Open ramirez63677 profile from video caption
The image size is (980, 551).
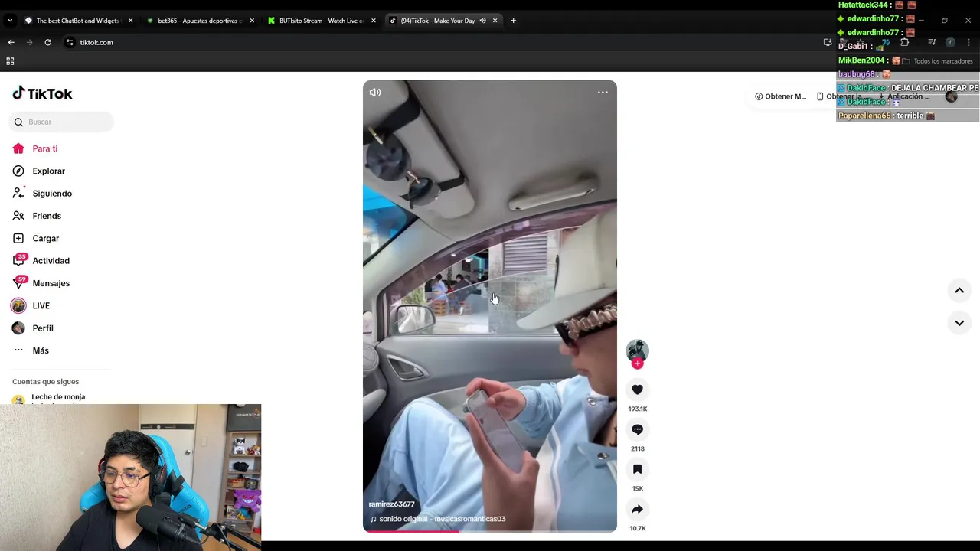(391, 504)
